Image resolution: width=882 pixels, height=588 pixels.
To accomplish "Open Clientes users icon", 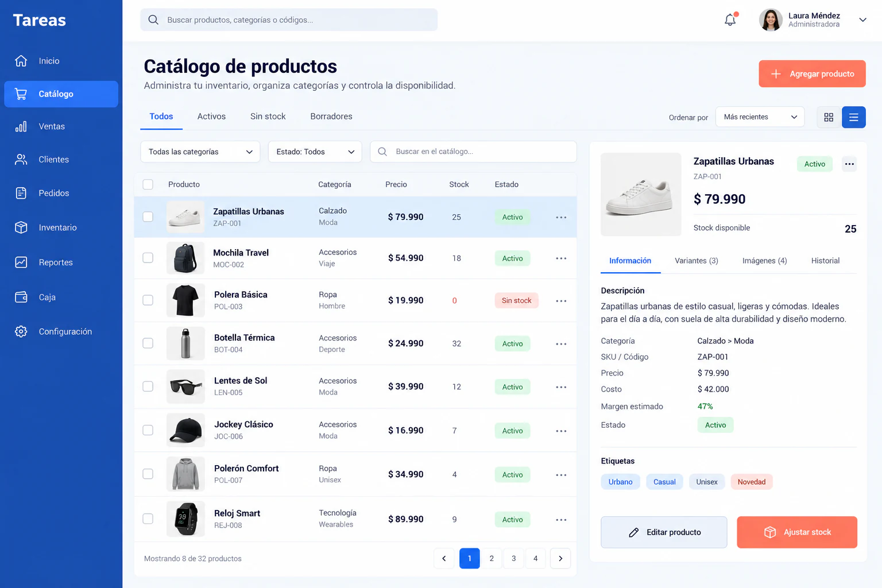I will tap(21, 160).
